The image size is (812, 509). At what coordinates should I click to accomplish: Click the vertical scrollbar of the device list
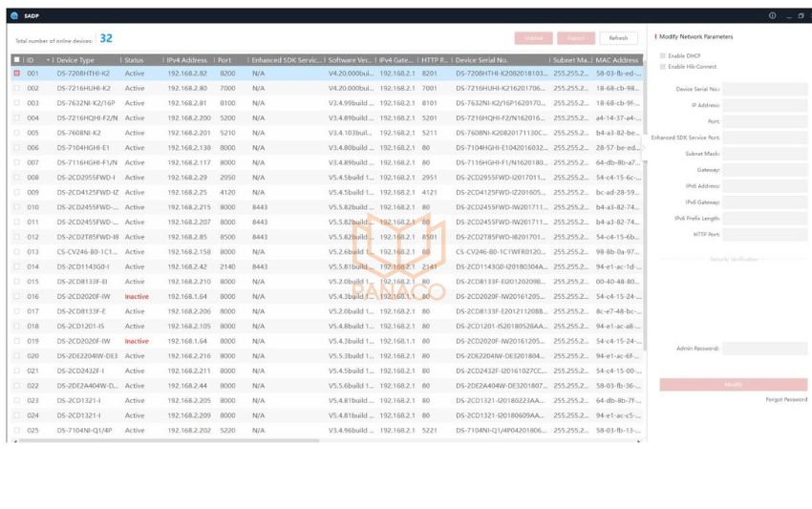click(x=645, y=207)
